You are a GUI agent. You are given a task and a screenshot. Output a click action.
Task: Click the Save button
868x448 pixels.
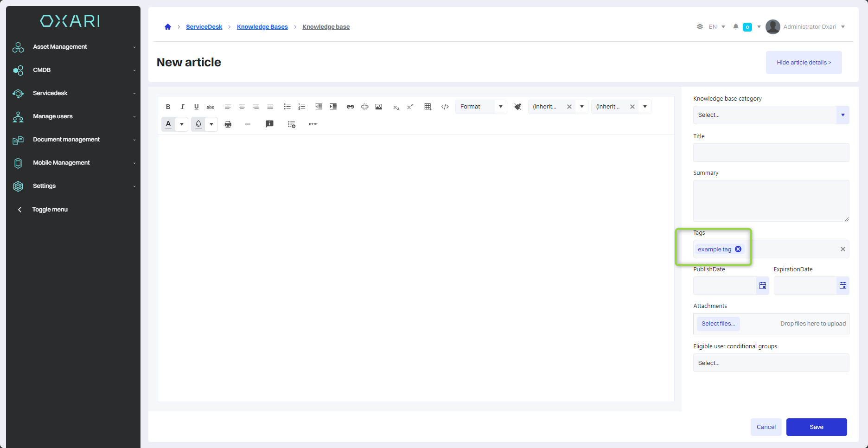click(x=816, y=427)
